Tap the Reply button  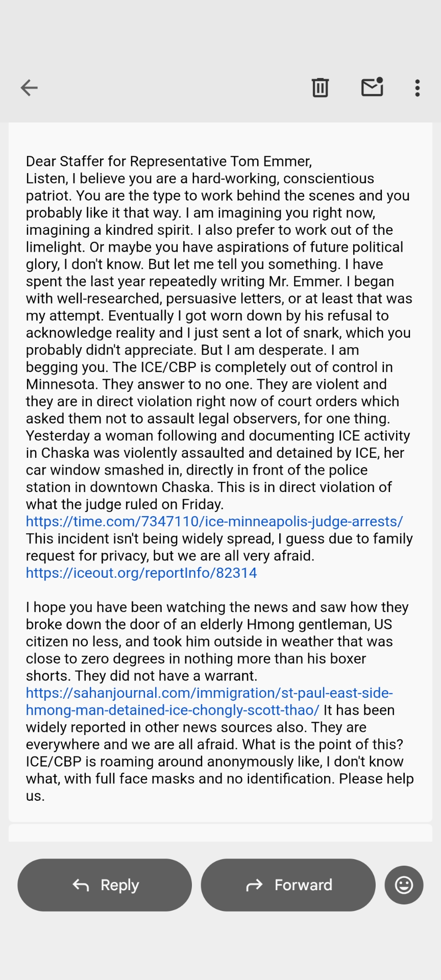(105, 885)
